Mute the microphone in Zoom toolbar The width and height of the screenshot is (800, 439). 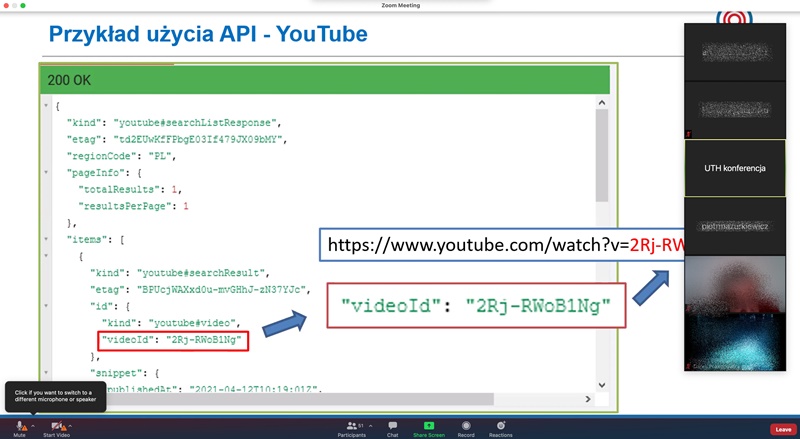click(20, 427)
